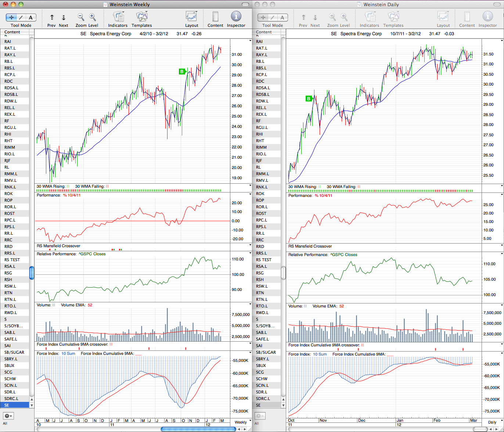This screenshot has width=504, height=432.
Task: Click Next arrow in Weinstein Weekly toolbar
Action: pyautogui.click(x=64, y=17)
